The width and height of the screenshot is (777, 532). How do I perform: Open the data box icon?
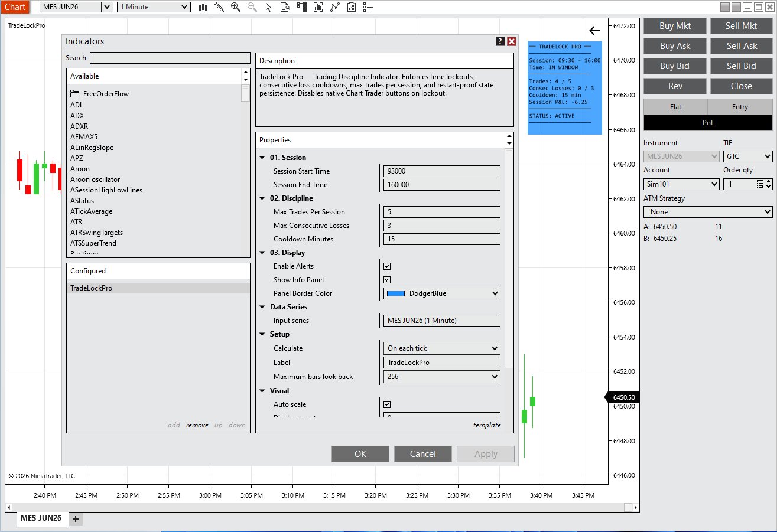coord(285,7)
